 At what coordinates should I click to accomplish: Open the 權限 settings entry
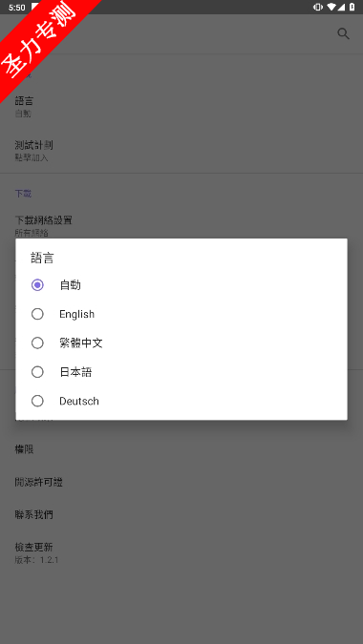click(181, 449)
